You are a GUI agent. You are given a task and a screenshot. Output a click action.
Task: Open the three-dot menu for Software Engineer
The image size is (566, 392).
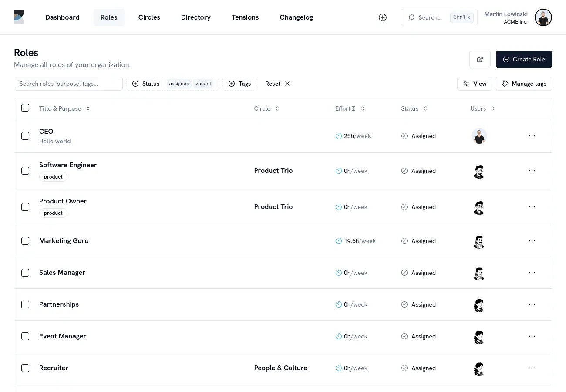coord(532,171)
